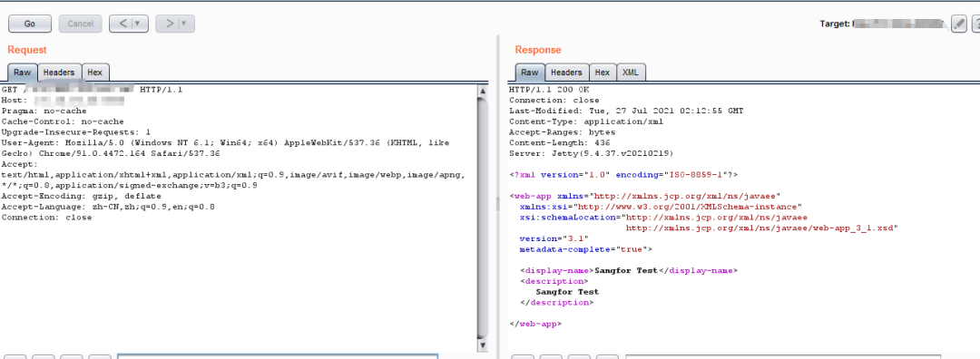The image size is (980, 359).
Task: Click the 'Sangfor Test' text inside description
Action: click(567, 292)
